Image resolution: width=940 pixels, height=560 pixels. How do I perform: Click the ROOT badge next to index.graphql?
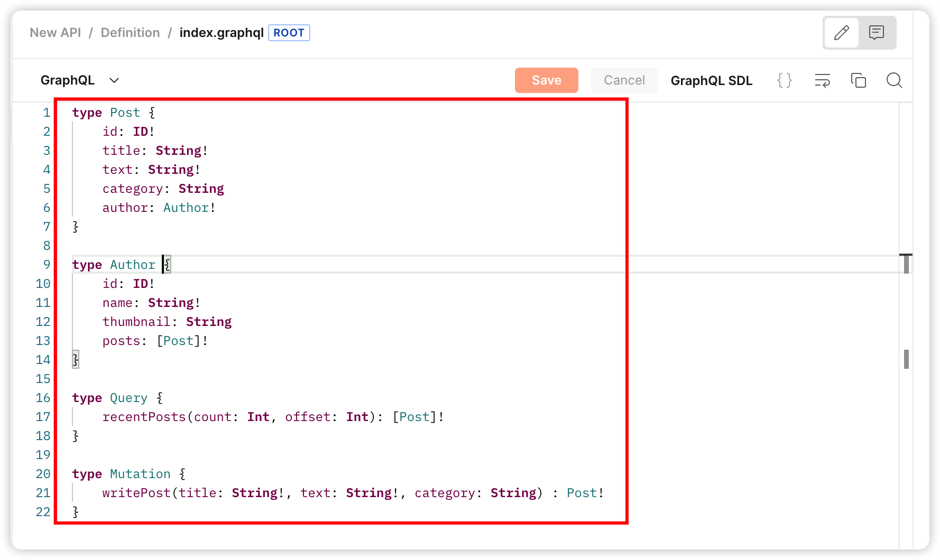pyautogui.click(x=289, y=33)
